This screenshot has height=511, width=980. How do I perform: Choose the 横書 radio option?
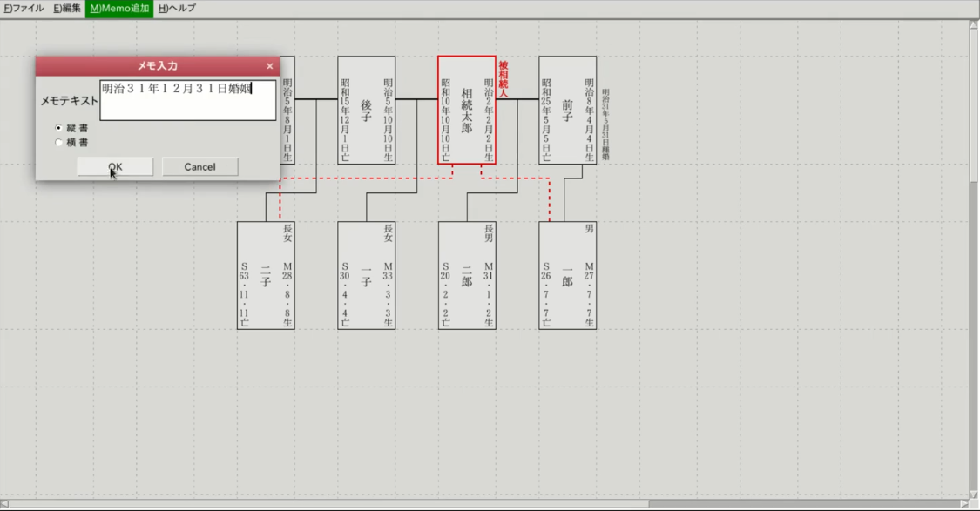click(59, 142)
